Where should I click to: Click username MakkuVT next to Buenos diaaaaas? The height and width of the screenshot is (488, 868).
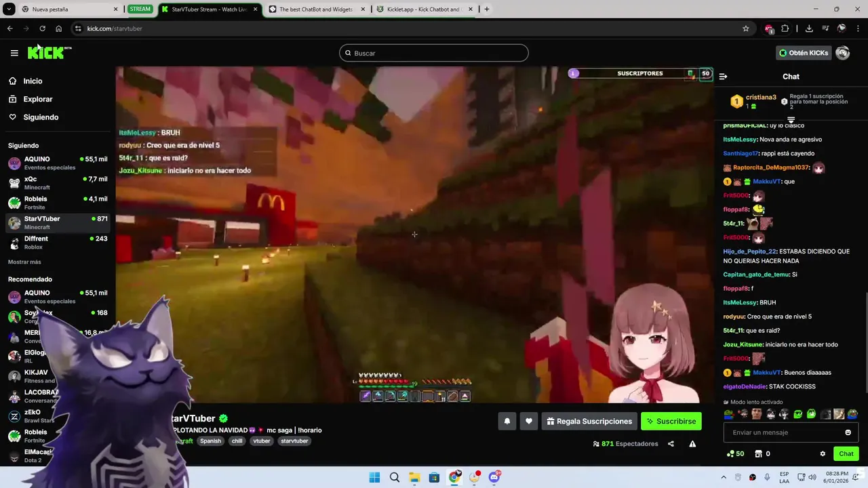767,372
